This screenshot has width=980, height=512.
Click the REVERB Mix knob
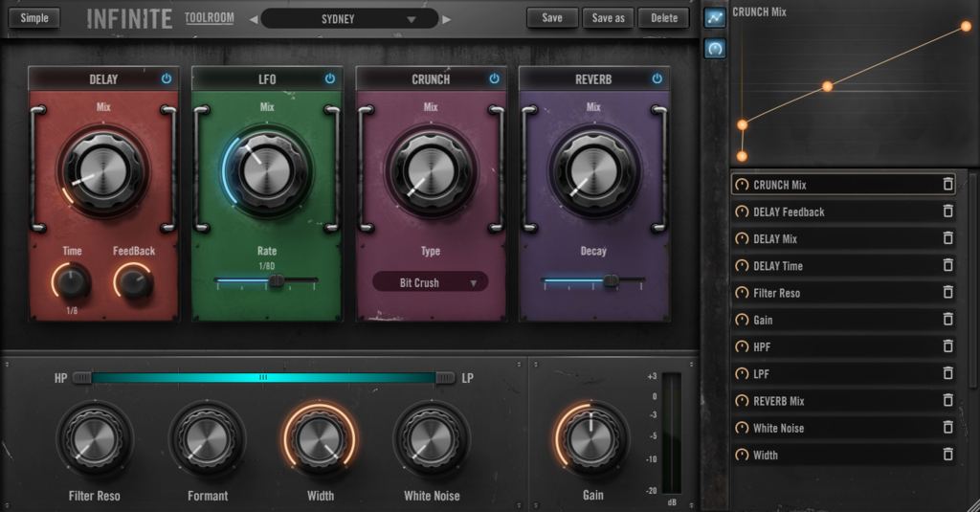pos(594,170)
